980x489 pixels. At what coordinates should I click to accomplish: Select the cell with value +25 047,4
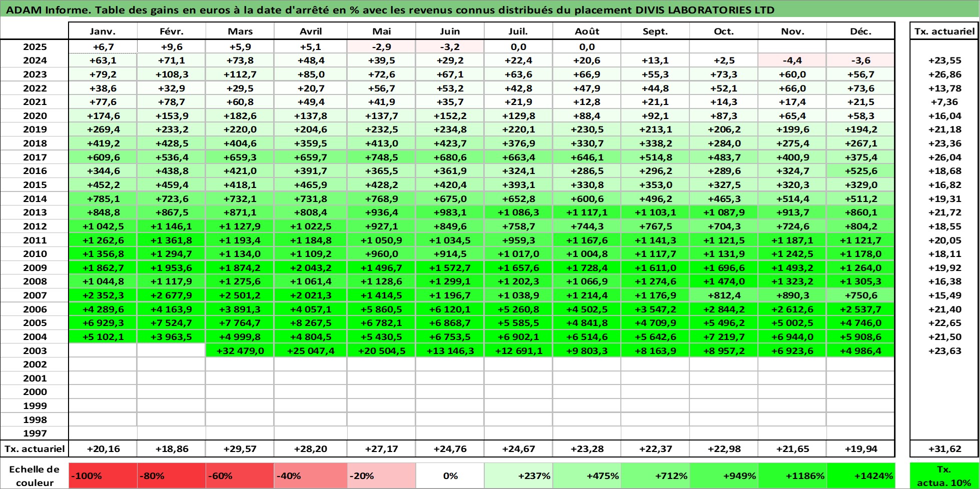[311, 350]
